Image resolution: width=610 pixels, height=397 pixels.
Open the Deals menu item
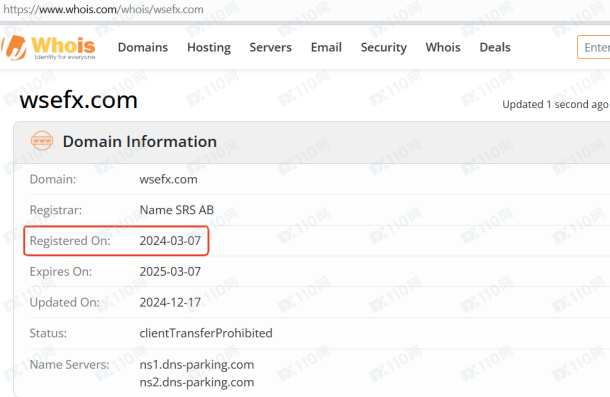(495, 47)
